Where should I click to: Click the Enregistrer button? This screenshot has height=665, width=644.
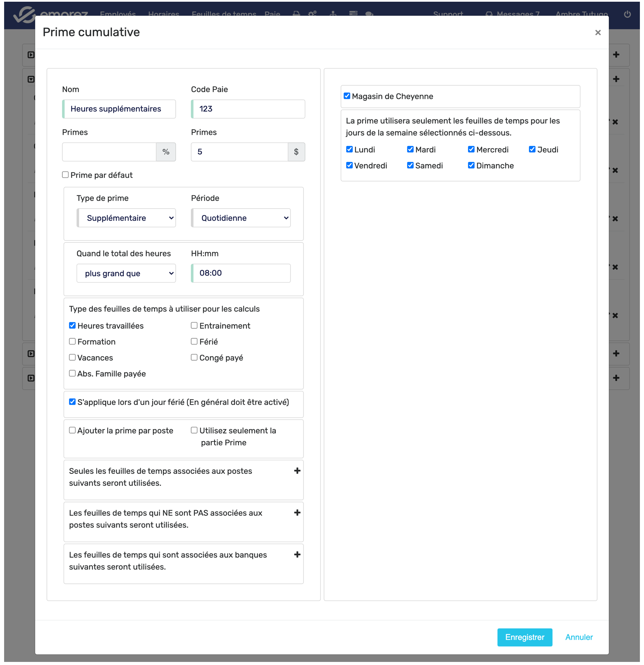[525, 637]
